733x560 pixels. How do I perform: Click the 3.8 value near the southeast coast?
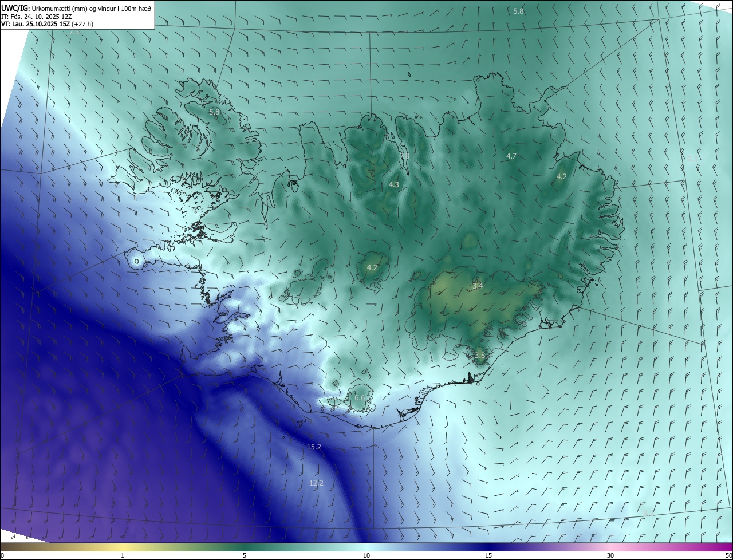pos(480,355)
